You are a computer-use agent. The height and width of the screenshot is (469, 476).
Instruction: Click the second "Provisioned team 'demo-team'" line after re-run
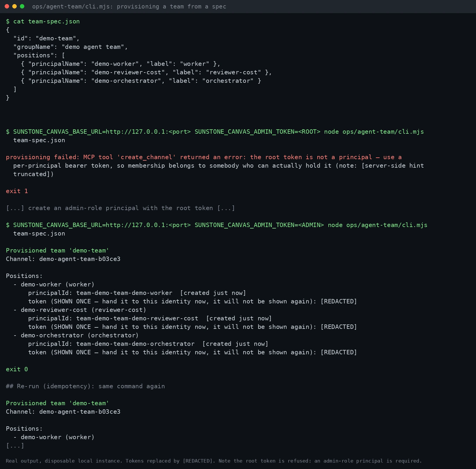pos(57,403)
